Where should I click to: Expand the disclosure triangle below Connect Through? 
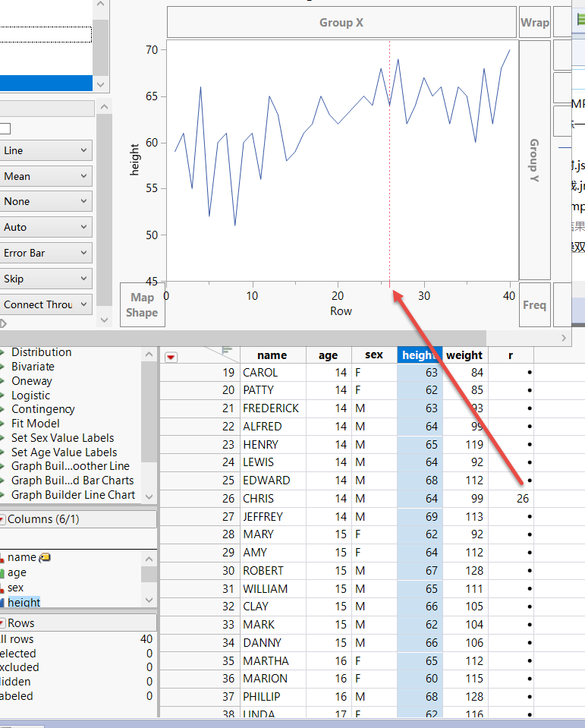point(3,323)
